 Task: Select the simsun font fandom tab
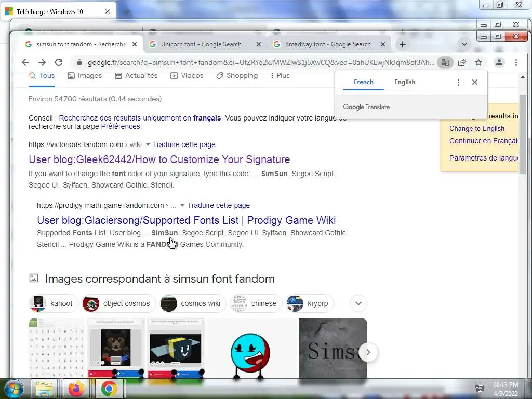pyautogui.click(x=81, y=44)
